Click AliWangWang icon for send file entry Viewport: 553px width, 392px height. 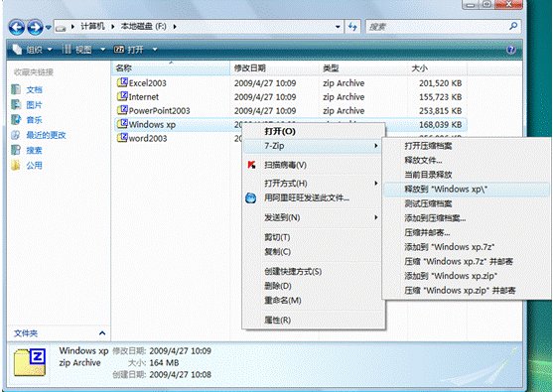coord(251,197)
